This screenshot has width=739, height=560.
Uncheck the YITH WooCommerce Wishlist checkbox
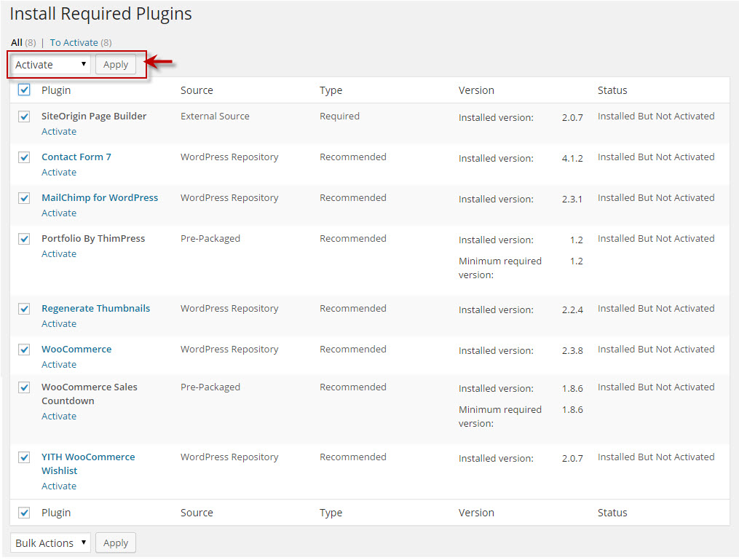pyautogui.click(x=24, y=457)
